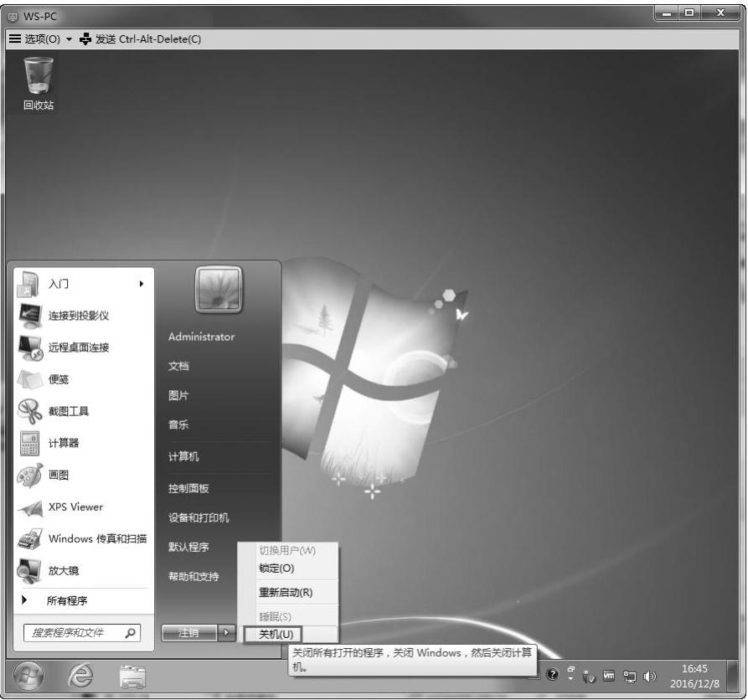The image size is (748, 700).
Task: Click the network tray icon
Action: (630, 677)
